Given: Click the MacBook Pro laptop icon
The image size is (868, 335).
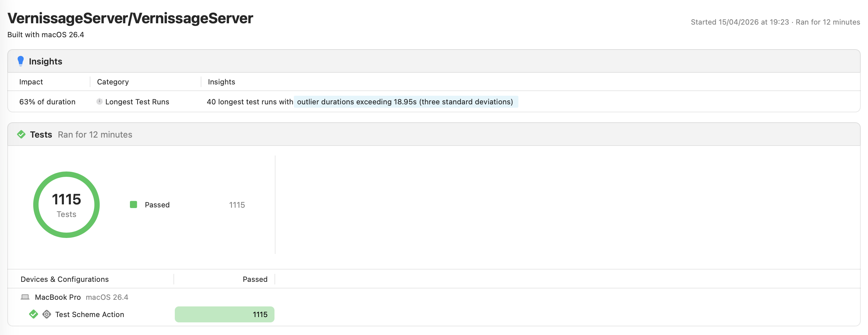Looking at the screenshot, I should pyautogui.click(x=25, y=297).
